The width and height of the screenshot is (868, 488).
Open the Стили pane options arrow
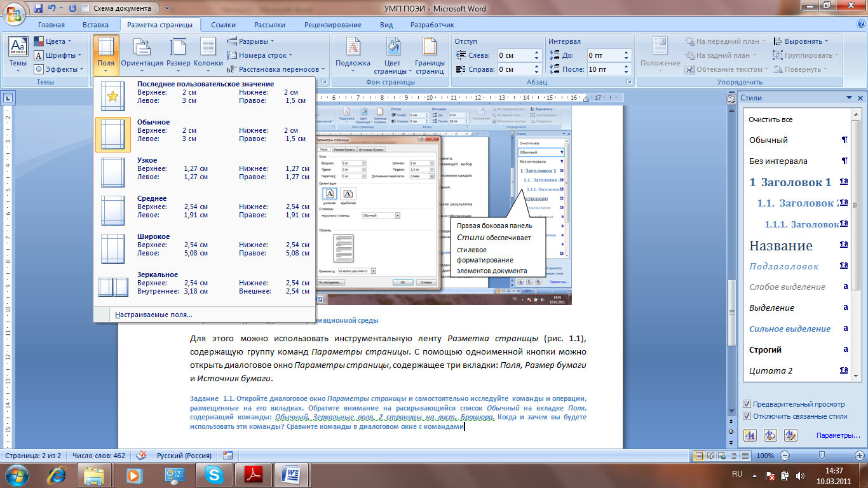point(848,98)
